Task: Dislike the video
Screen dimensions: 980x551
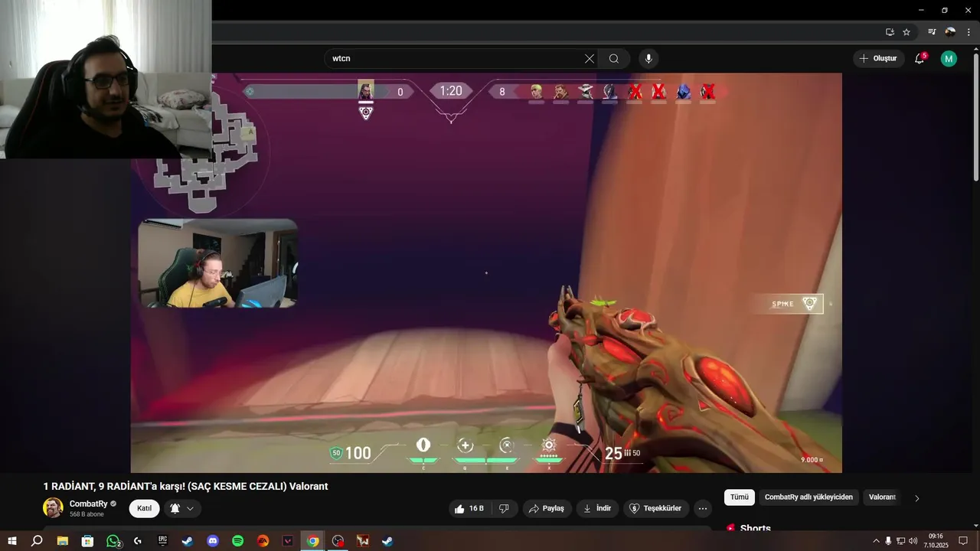Action: pos(504,508)
